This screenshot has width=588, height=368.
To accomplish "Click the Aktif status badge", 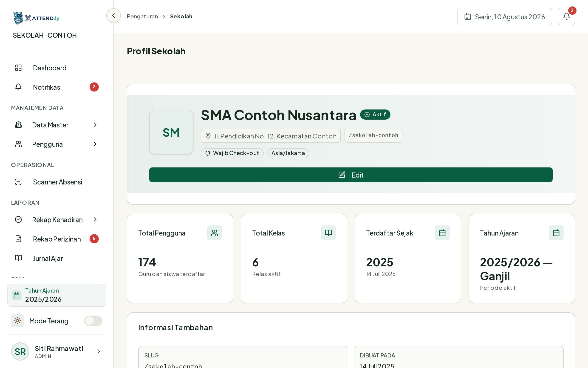I will pyautogui.click(x=375, y=114).
